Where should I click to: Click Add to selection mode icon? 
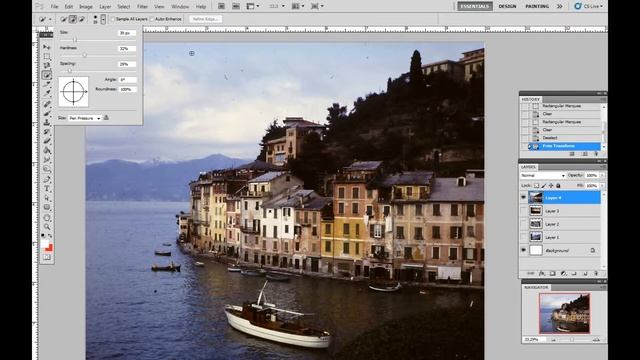coord(73,19)
